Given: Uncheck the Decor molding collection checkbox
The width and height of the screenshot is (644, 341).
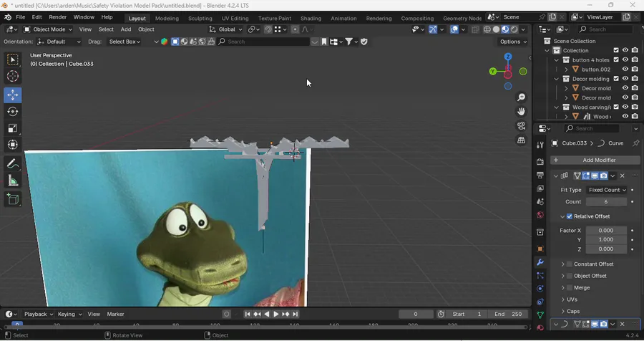Looking at the screenshot, I should [615, 79].
